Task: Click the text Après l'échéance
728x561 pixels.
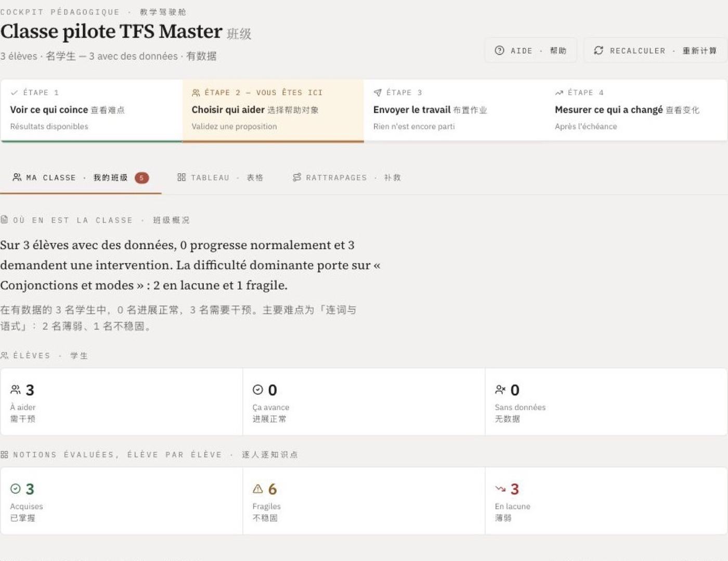Action: [x=586, y=126]
